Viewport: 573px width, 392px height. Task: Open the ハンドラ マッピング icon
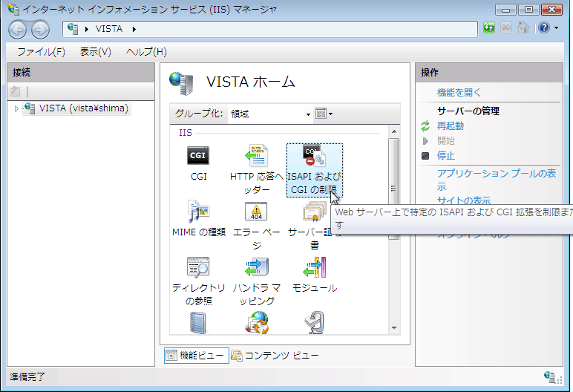click(256, 269)
